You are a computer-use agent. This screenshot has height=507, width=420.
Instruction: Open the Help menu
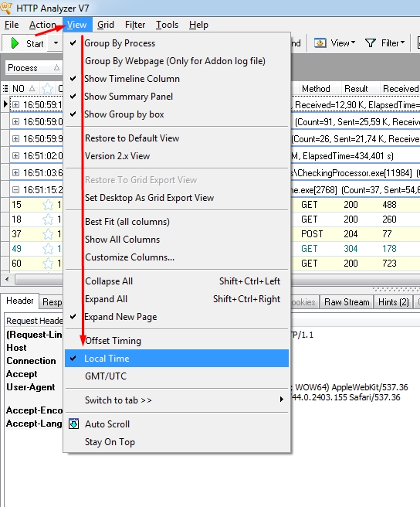[198, 25]
